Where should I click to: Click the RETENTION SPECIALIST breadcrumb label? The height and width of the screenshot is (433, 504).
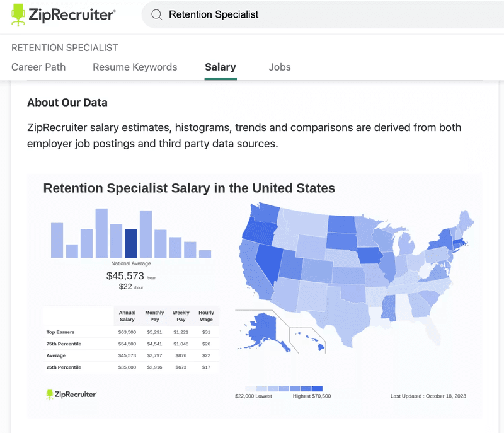point(64,47)
